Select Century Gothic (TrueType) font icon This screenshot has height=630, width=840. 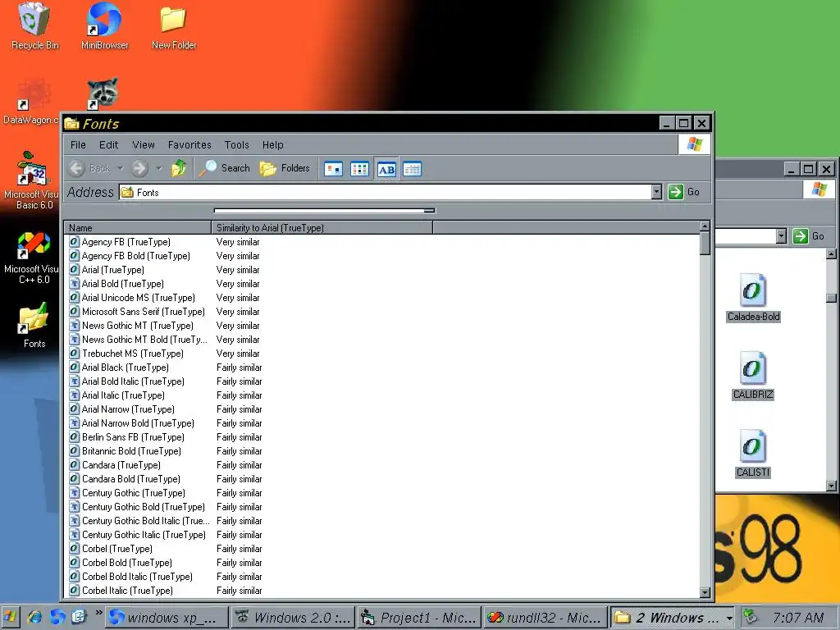tap(75, 492)
